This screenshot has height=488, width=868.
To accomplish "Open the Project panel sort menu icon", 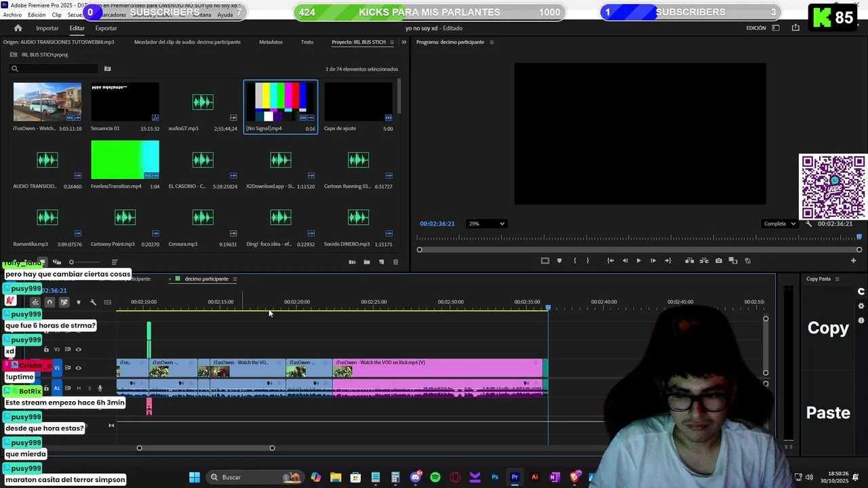I will (114, 262).
